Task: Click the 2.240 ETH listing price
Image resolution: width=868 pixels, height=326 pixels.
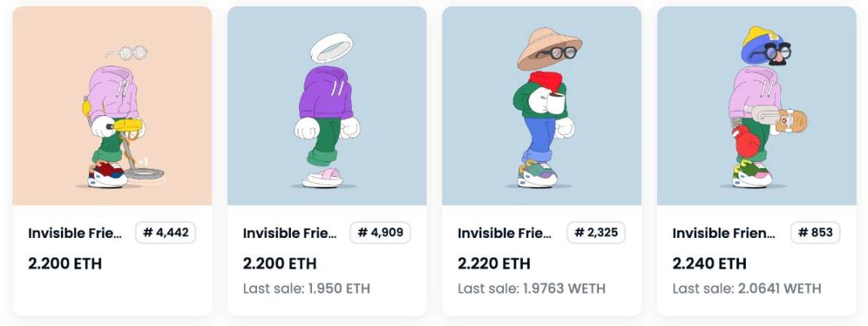Action: pyautogui.click(x=709, y=264)
